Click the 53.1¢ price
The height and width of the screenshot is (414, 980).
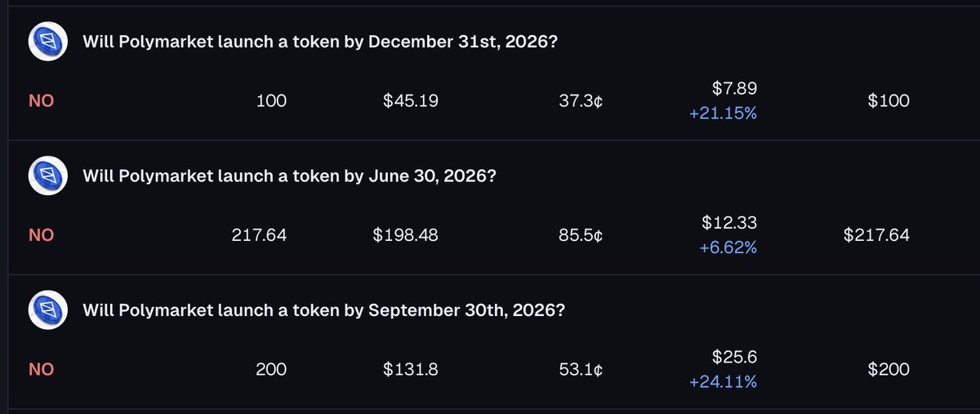(x=581, y=369)
